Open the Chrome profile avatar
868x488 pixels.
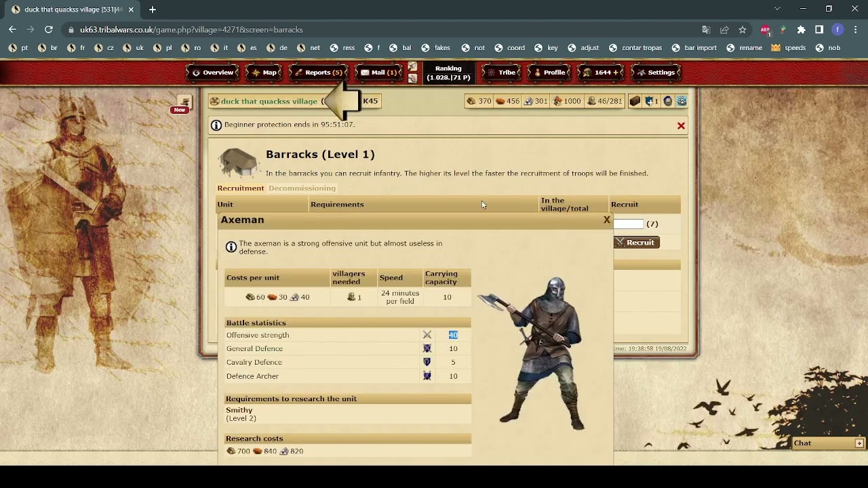pos(838,30)
